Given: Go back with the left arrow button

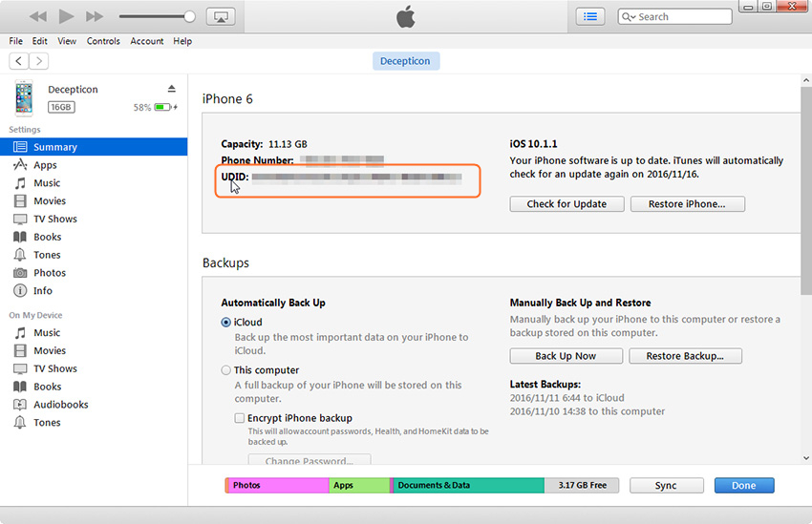Looking at the screenshot, I should click(x=19, y=61).
